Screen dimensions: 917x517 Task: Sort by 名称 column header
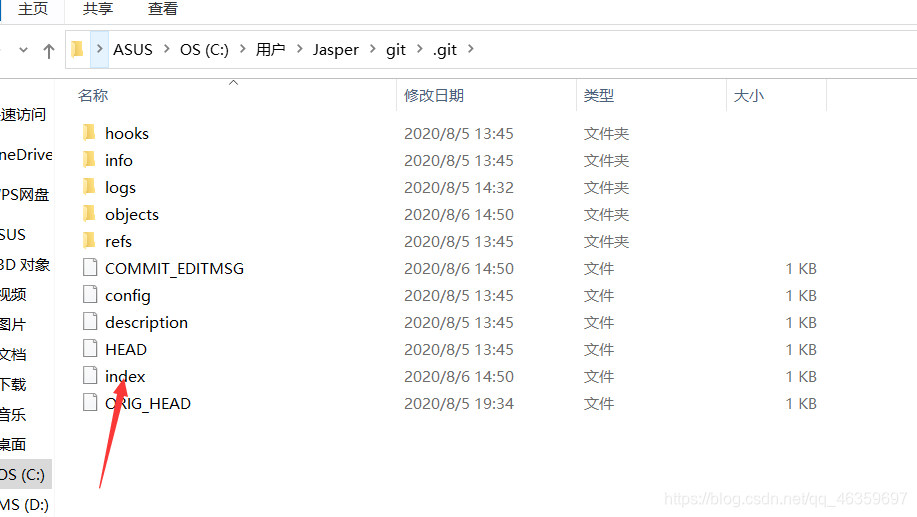point(93,95)
